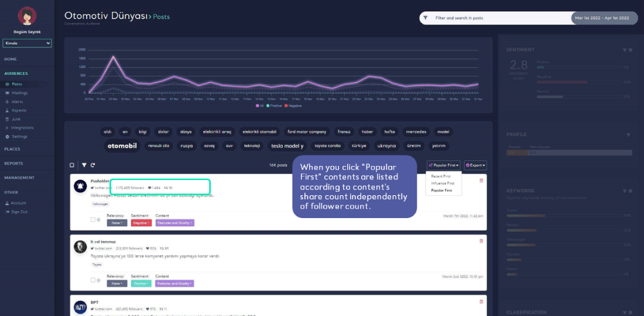Star the Pusholder post

point(98,220)
